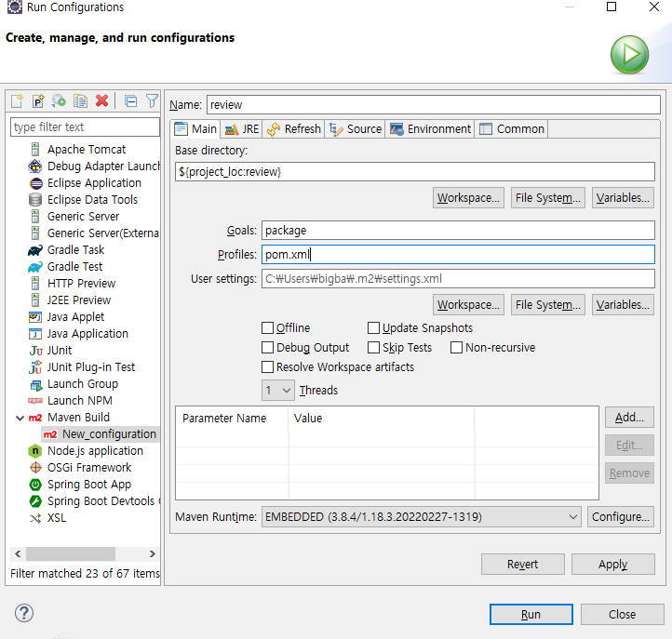
Task: Click the New prototype configuration icon
Action: point(38,101)
